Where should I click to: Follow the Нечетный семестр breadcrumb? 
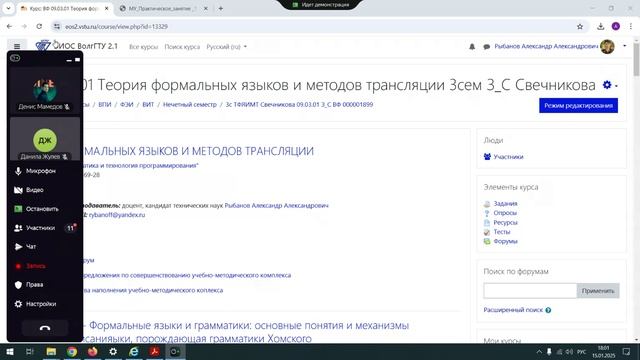pyautogui.click(x=190, y=104)
